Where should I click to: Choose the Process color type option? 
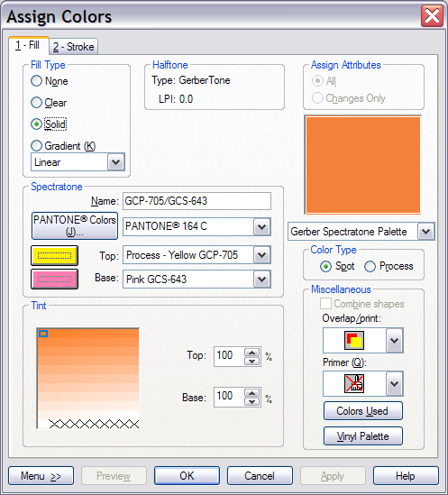point(370,267)
